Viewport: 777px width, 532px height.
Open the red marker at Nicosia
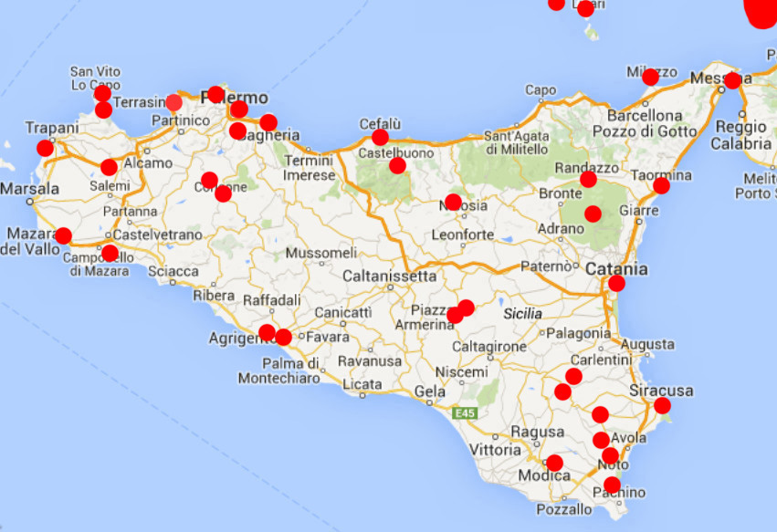[453, 202]
